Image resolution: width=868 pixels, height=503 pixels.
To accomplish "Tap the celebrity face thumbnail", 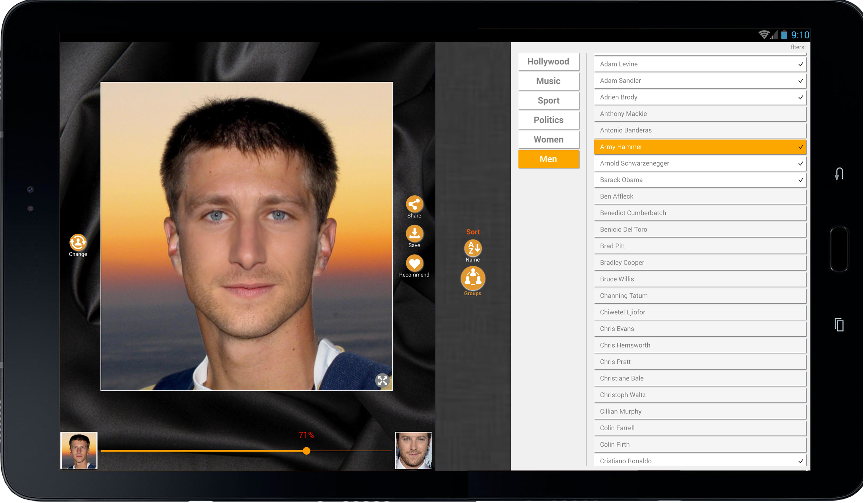I will point(413,450).
